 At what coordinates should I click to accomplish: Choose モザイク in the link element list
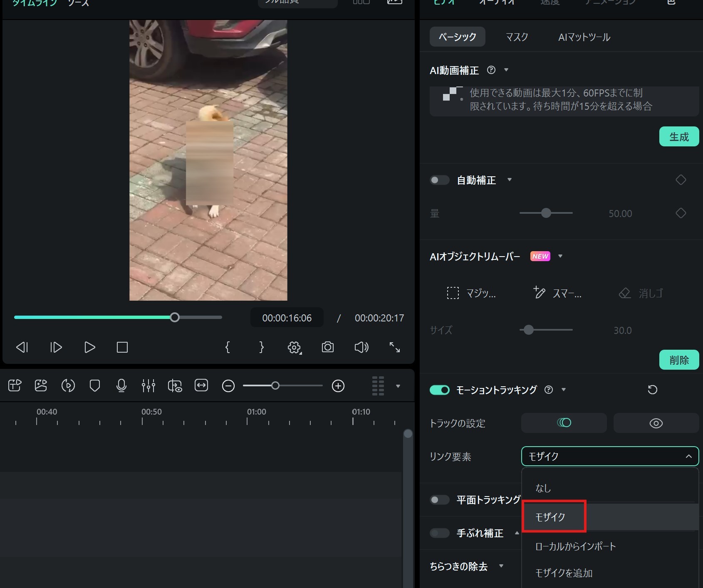point(610,517)
